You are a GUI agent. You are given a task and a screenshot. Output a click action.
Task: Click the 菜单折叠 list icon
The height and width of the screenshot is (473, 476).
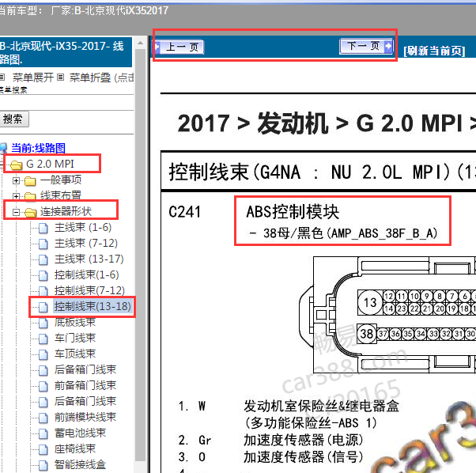pyautogui.click(x=60, y=78)
